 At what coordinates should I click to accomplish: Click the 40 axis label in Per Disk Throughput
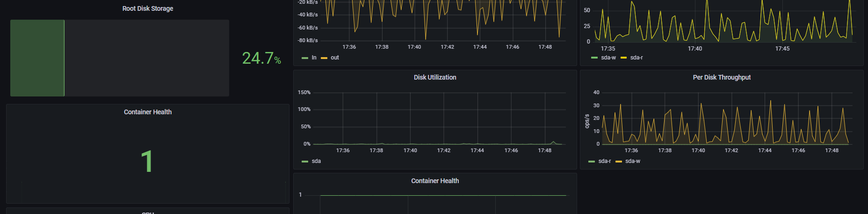tap(596, 92)
